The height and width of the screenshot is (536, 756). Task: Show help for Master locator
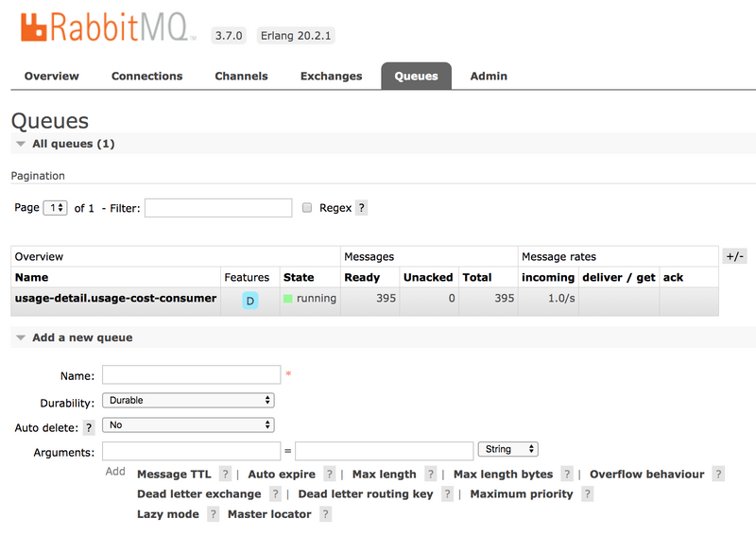325,514
